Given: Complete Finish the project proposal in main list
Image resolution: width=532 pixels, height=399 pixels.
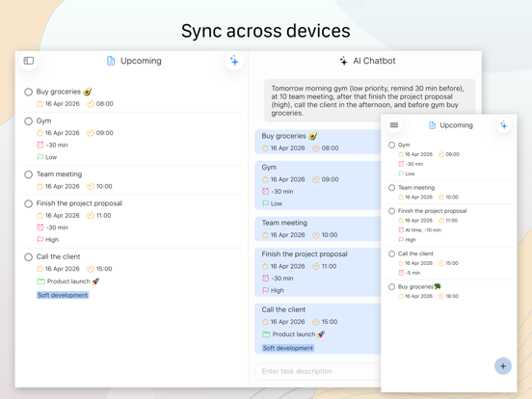Looking at the screenshot, I should (29, 203).
